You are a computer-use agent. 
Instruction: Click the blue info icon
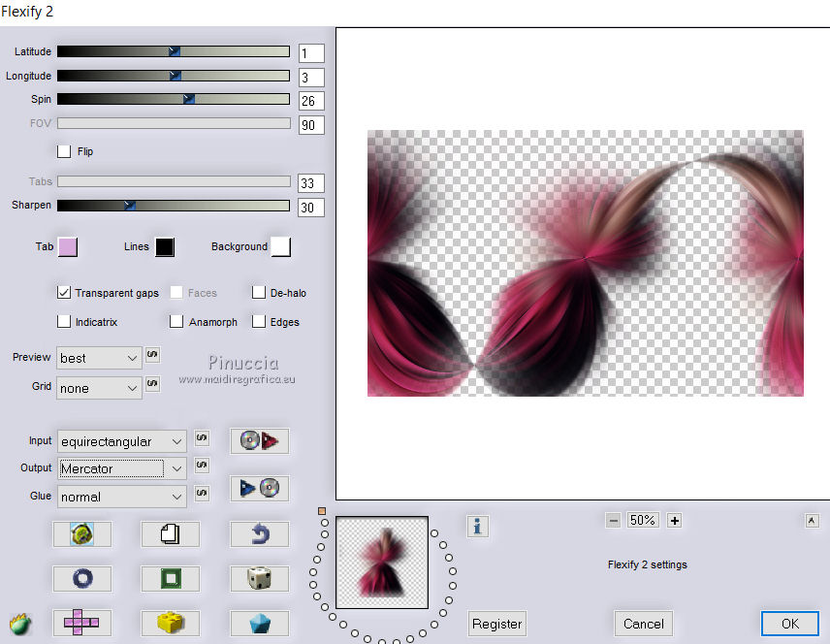(477, 527)
